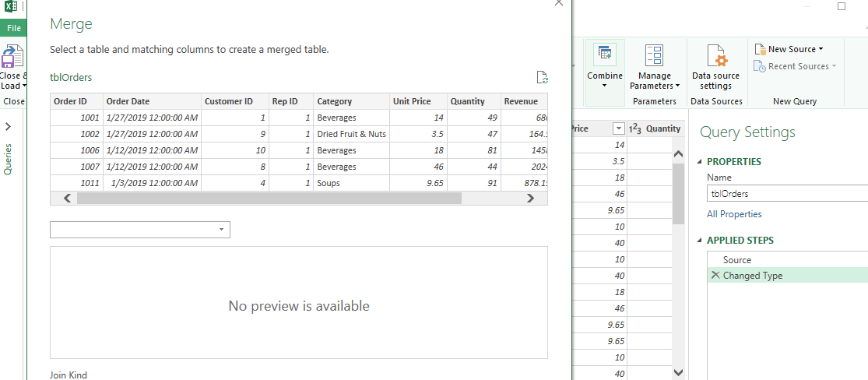Select the Order ID column header

[x=76, y=101]
